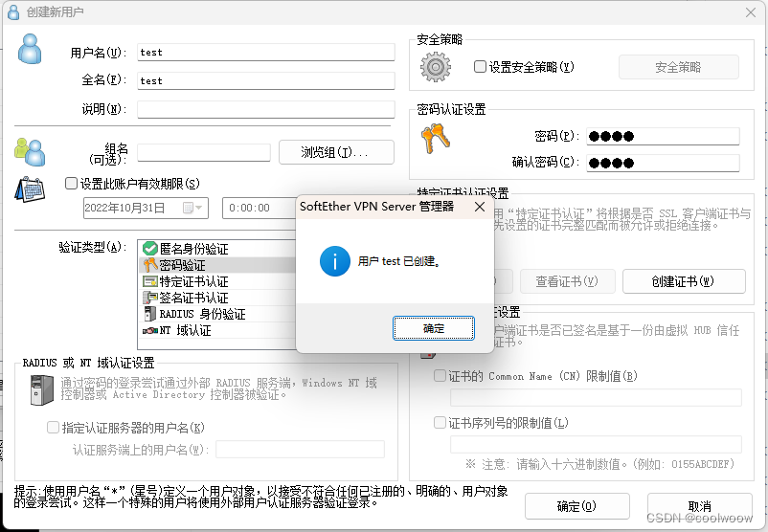Close the 创建新用户 window

pos(751,12)
